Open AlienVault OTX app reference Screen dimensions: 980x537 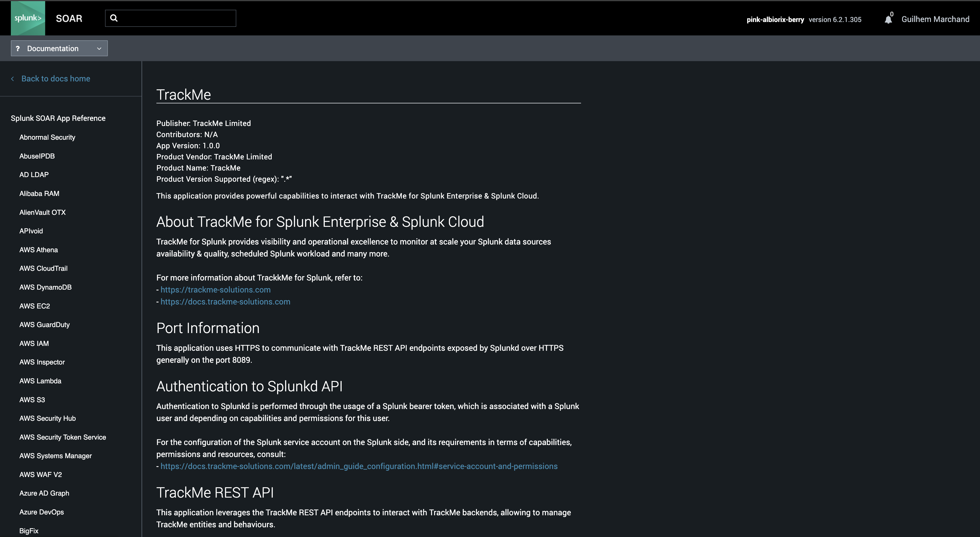coord(42,212)
